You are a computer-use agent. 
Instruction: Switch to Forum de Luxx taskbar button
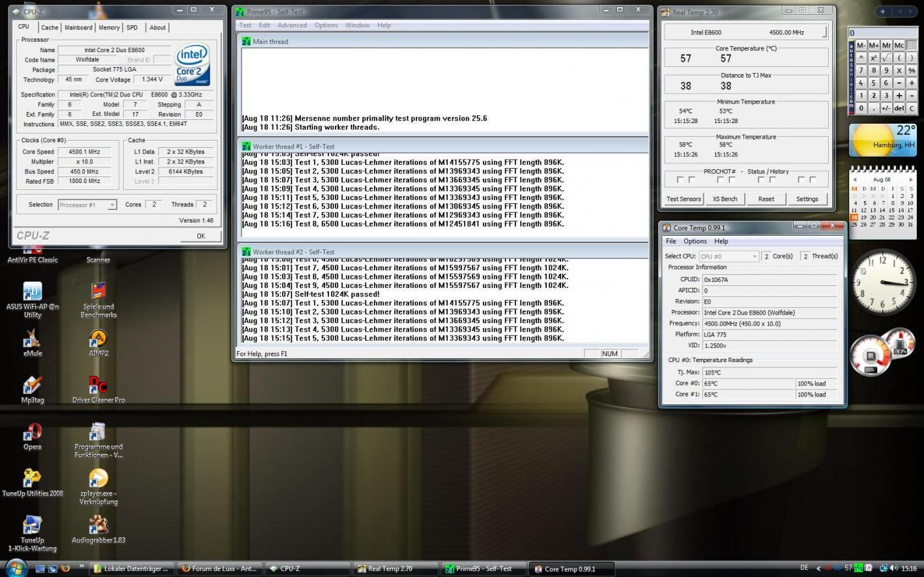[221, 569]
